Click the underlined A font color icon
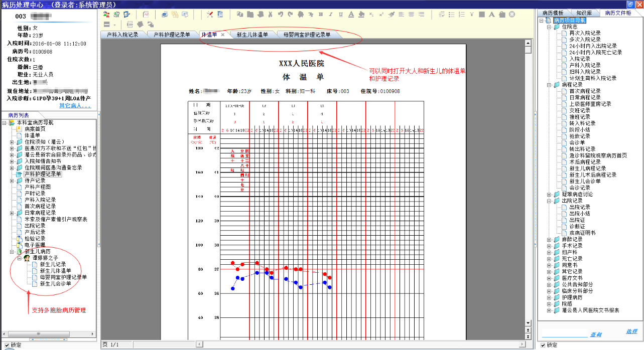The image size is (644, 350). click(351, 14)
